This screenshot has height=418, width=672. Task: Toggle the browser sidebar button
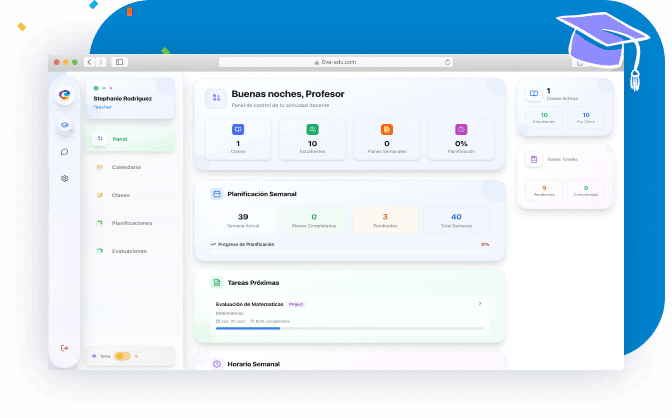click(x=120, y=62)
